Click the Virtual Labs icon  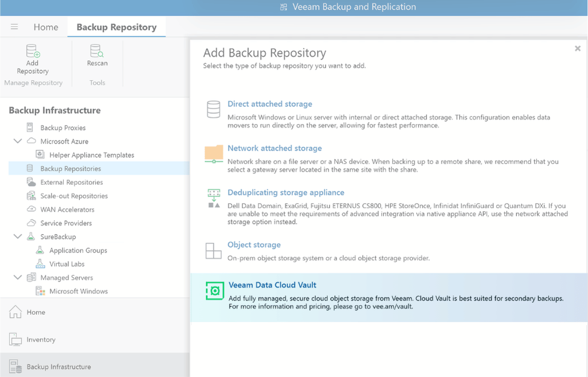coord(40,264)
